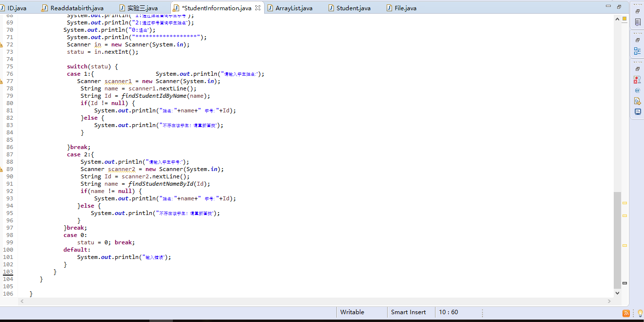
Task: Click the vertical scrollbar thumb
Action: 618,239
